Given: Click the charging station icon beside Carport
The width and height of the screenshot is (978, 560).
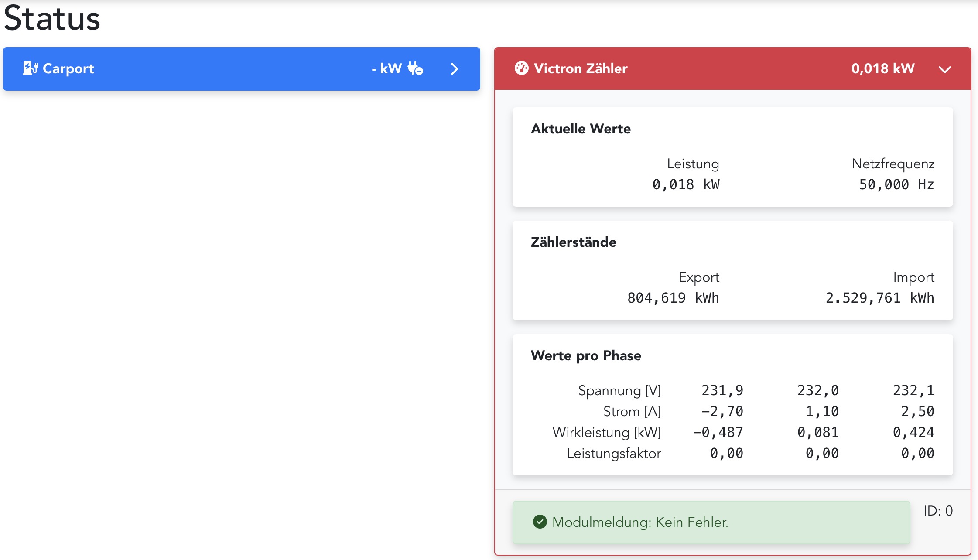Looking at the screenshot, I should tap(30, 68).
